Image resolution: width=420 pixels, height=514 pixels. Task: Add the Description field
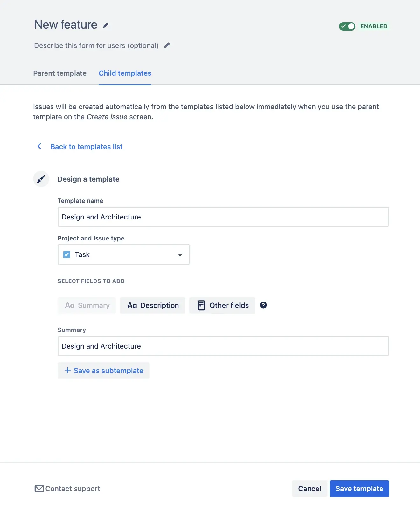click(x=153, y=305)
